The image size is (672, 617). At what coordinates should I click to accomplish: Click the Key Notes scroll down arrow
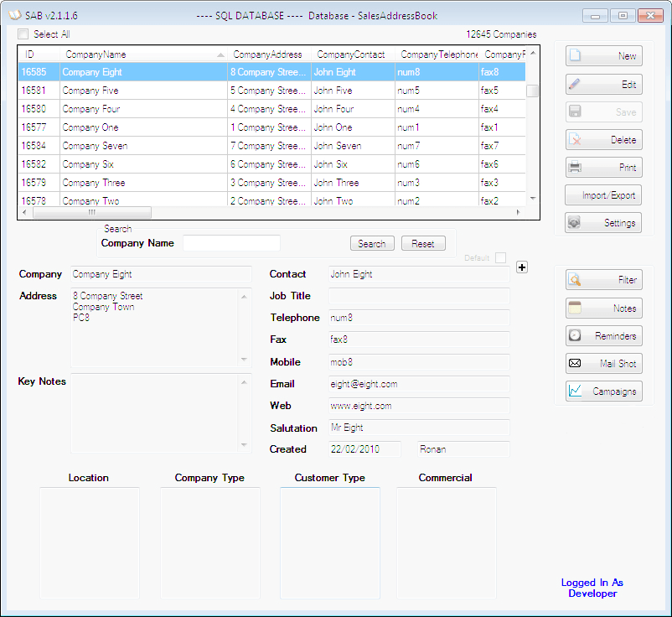[244, 445]
